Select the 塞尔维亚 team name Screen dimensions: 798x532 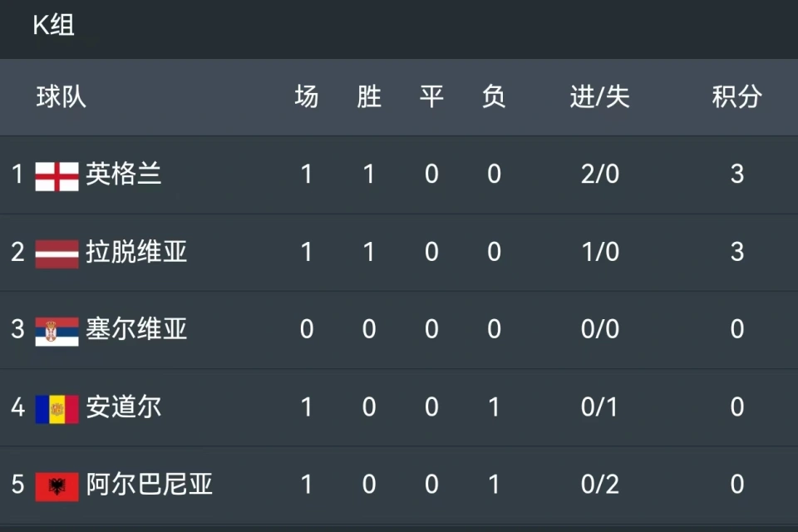(x=136, y=329)
